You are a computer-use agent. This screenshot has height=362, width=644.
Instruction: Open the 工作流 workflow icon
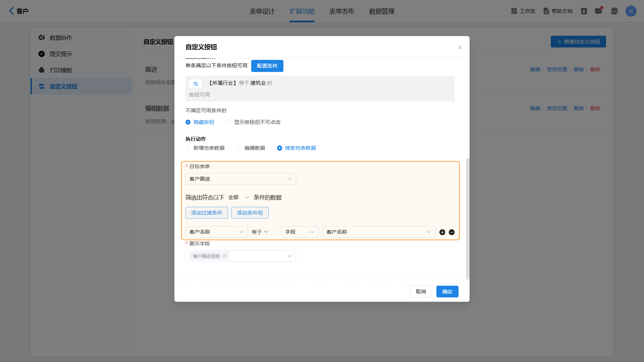tap(514, 11)
